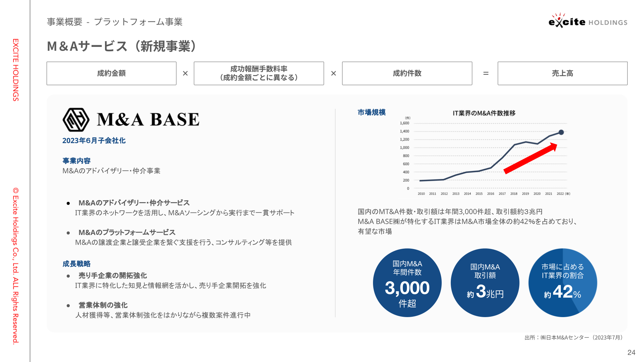This screenshot has width=644, height=362.
Task: Click the copyright notice in the sidebar
Action: [15, 266]
